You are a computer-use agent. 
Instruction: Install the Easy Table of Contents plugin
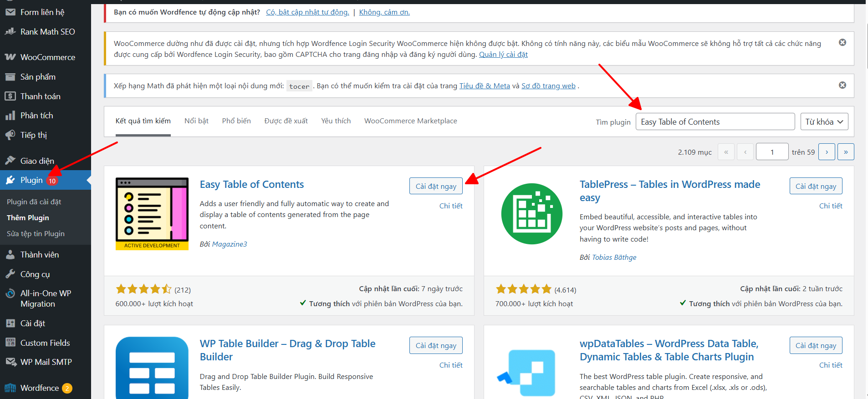click(436, 186)
